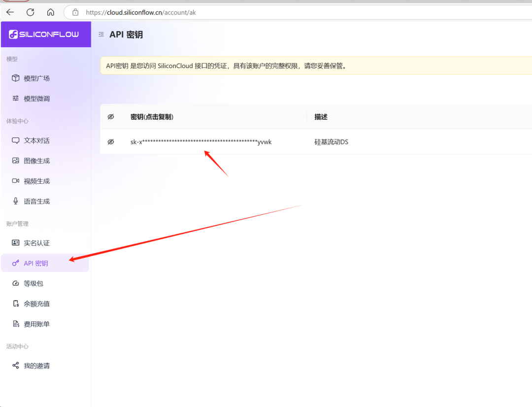The height and width of the screenshot is (407, 532).
Task: Click the 等级包 gauge icon
Action: [x=16, y=283]
